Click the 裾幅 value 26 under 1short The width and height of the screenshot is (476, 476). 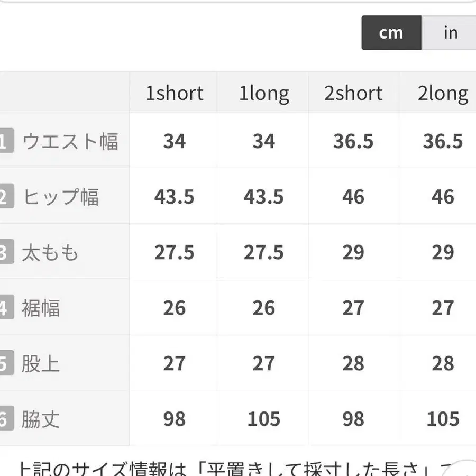[174, 308]
